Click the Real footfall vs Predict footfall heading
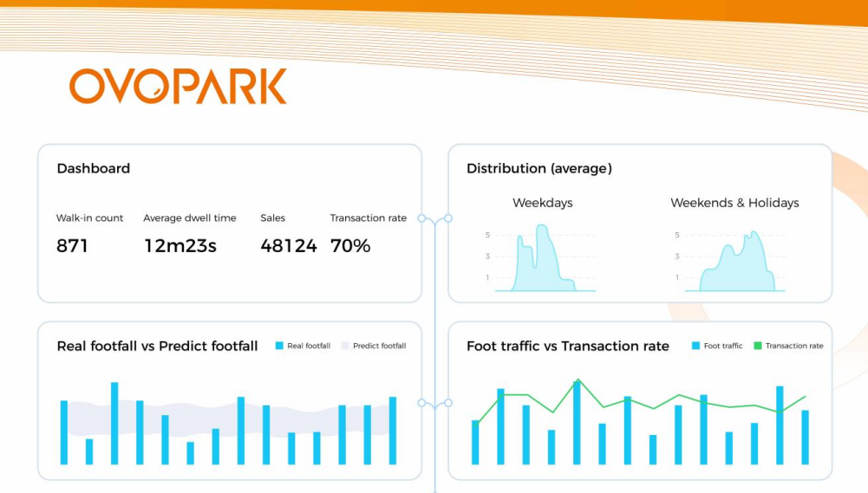The width and height of the screenshot is (868, 493). pos(157,346)
